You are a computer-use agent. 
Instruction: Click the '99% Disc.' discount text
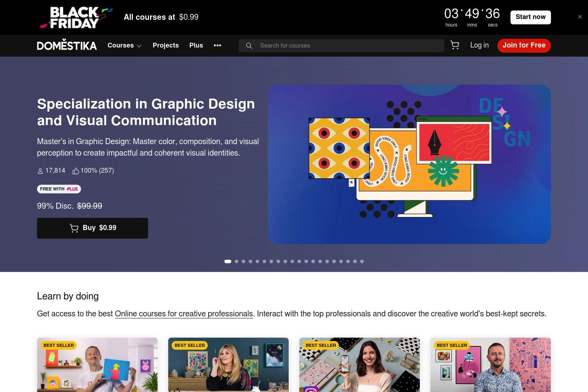pos(55,206)
